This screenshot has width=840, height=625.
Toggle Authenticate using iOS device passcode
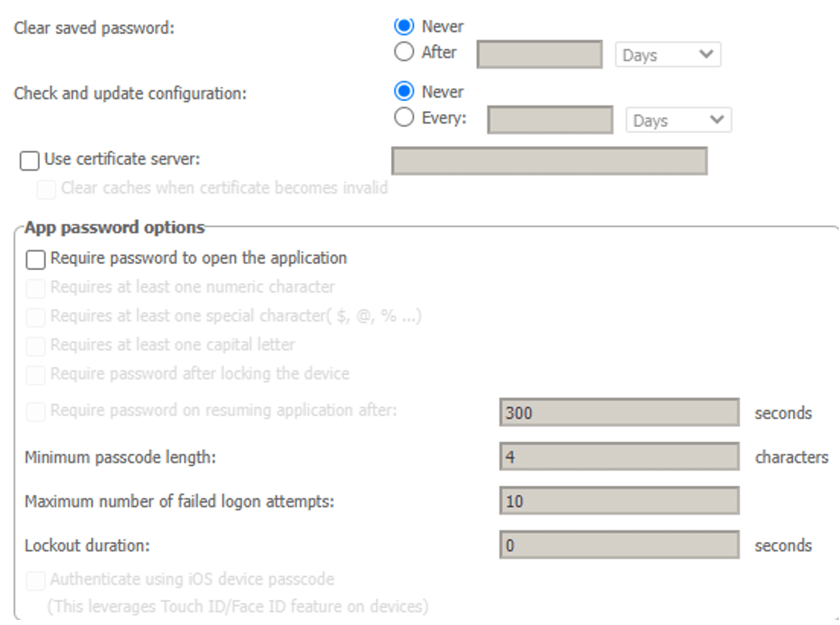click(35, 581)
